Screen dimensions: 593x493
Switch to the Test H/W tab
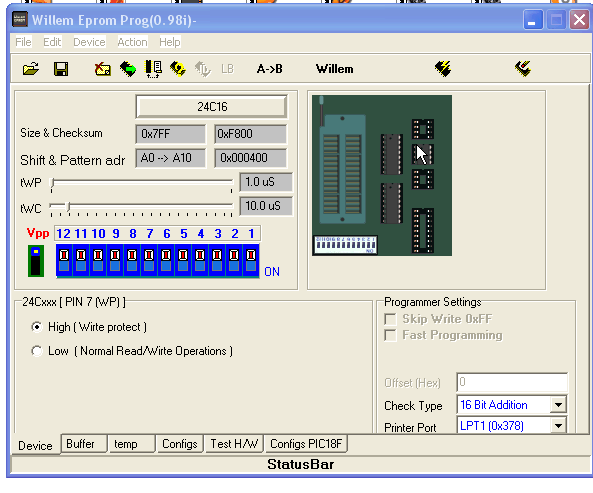pos(234,443)
